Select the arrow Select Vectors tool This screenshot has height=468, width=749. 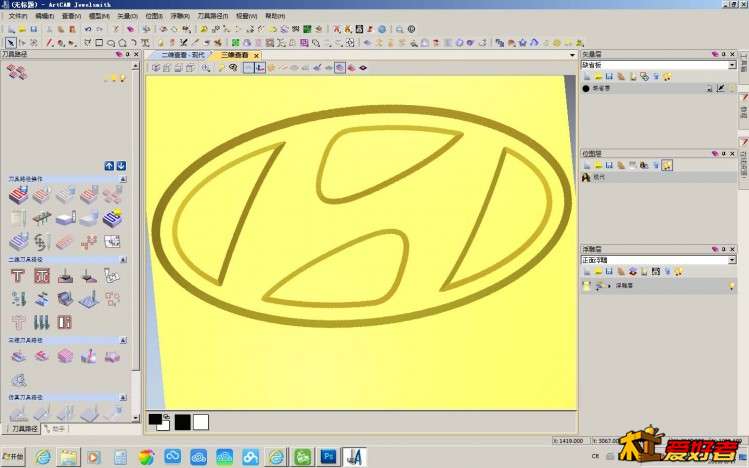click(x=11, y=43)
